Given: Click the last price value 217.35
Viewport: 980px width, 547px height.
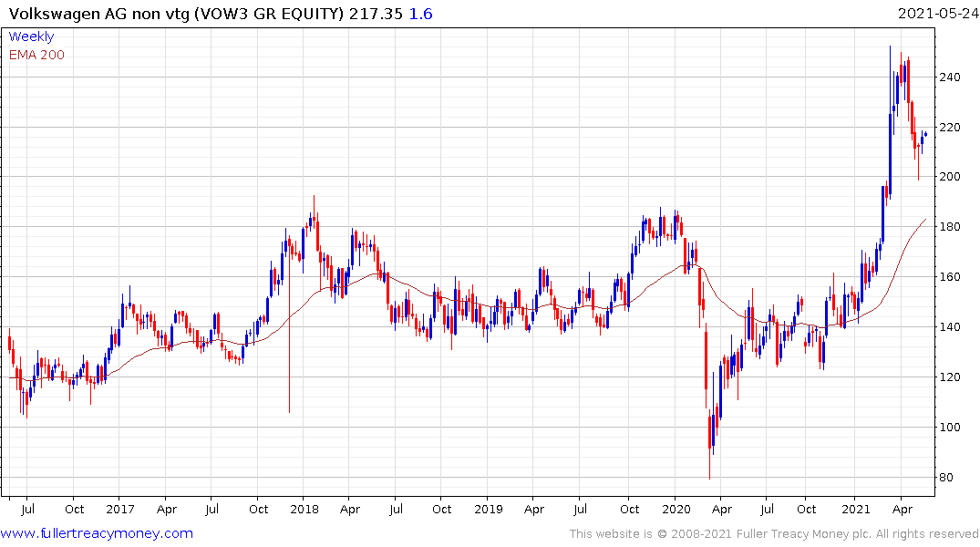Looking at the screenshot, I should (x=376, y=14).
